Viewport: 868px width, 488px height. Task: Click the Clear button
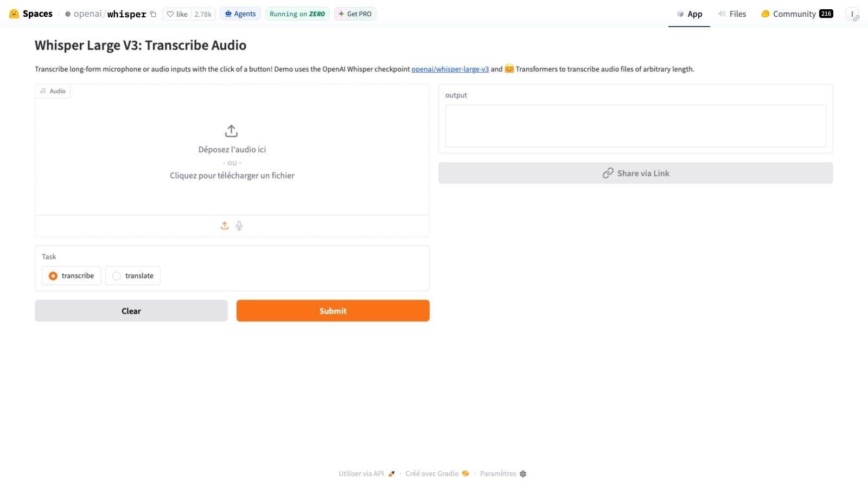pos(131,311)
